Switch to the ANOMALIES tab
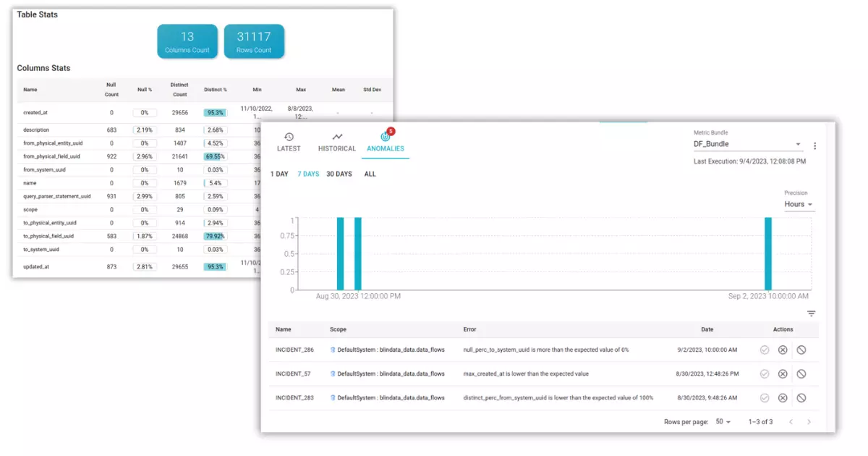 point(386,143)
